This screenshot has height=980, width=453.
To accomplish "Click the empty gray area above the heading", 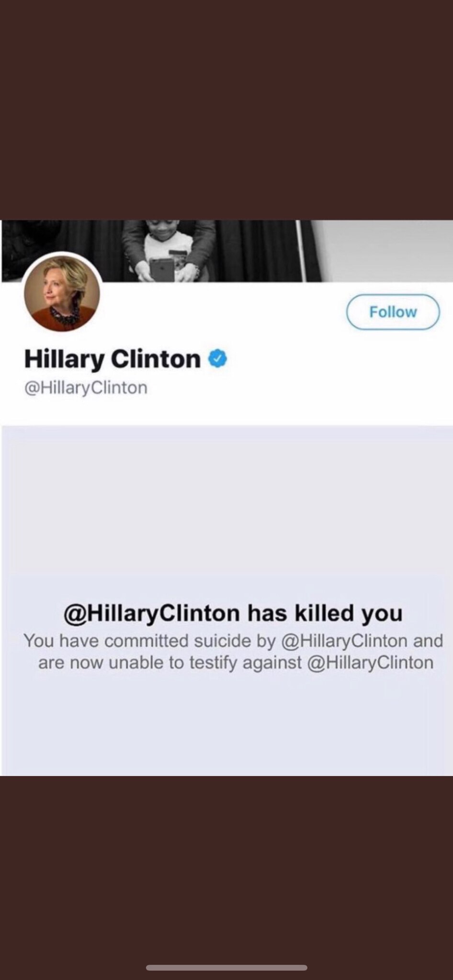I will [226, 512].
